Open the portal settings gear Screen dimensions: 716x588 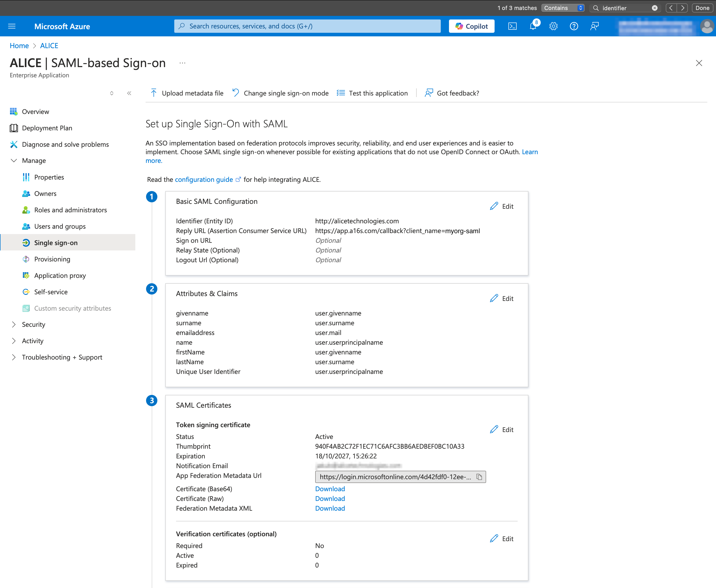[x=553, y=26]
